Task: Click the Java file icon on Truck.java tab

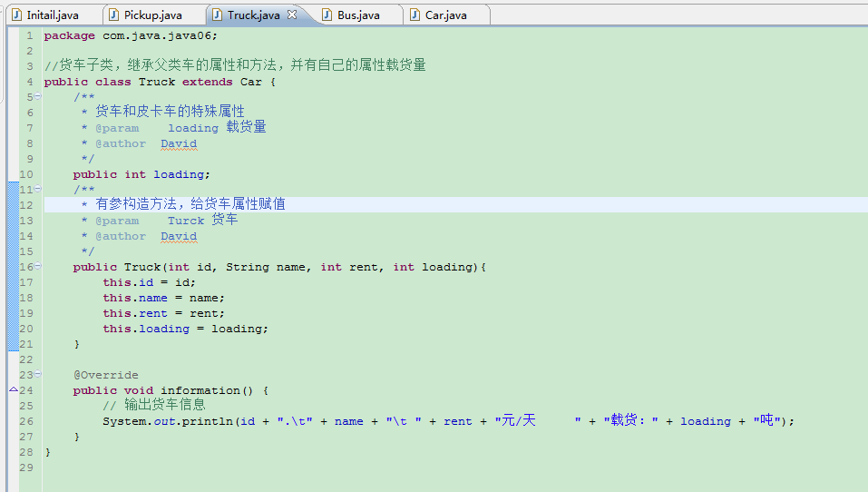Action: pos(218,15)
